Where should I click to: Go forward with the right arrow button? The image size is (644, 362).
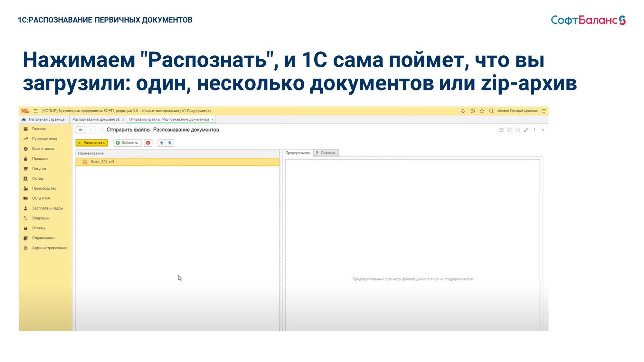click(91, 130)
